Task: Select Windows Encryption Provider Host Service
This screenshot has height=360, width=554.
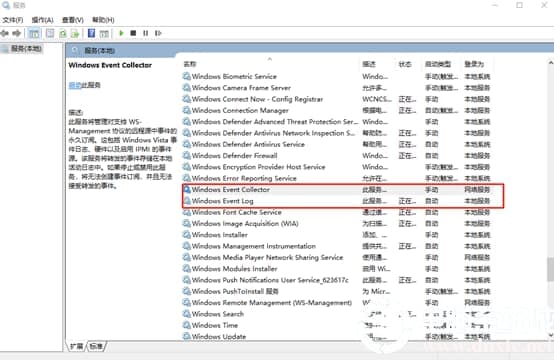Action: (x=337, y=167)
